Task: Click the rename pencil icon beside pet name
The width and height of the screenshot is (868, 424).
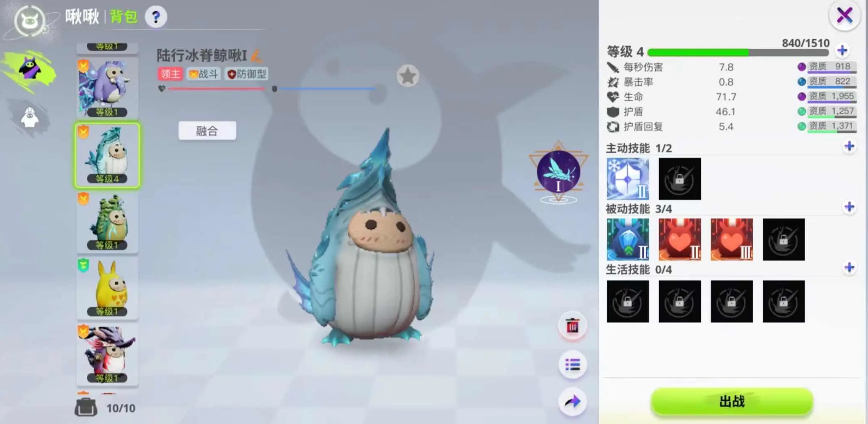Action: [257, 55]
